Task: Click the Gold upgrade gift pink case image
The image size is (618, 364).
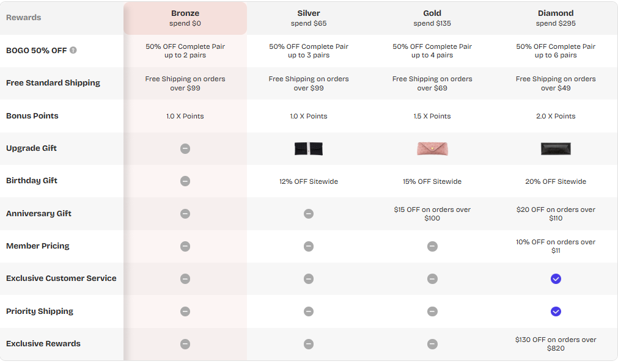Action: (x=432, y=148)
